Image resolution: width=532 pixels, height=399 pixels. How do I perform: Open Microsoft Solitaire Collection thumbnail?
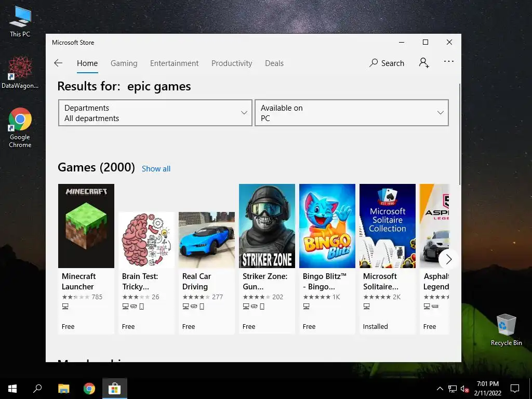click(x=388, y=226)
